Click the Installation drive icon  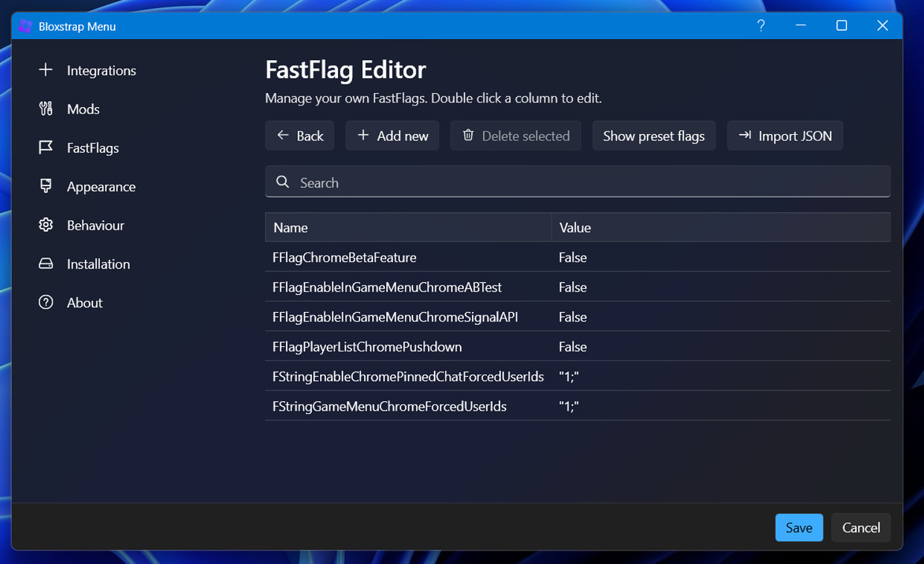(x=46, y=264)
